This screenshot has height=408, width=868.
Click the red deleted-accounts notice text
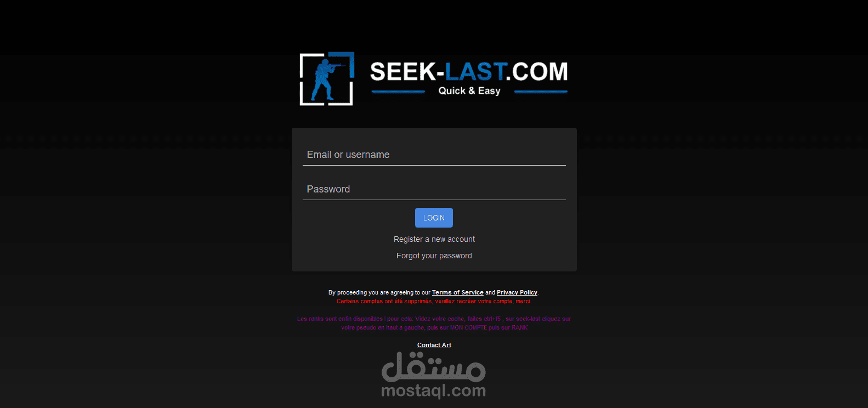pos(434,301)
